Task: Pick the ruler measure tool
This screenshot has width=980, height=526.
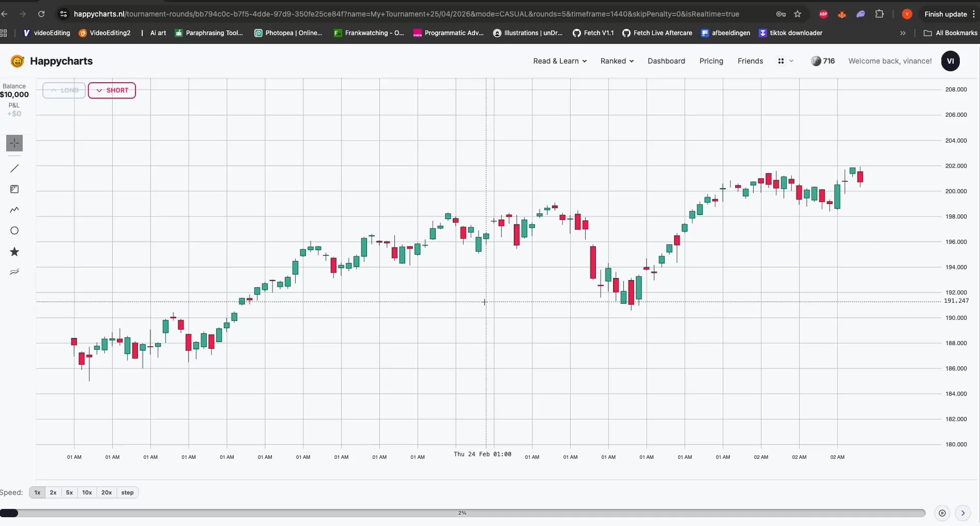Action: pos(14,189)
